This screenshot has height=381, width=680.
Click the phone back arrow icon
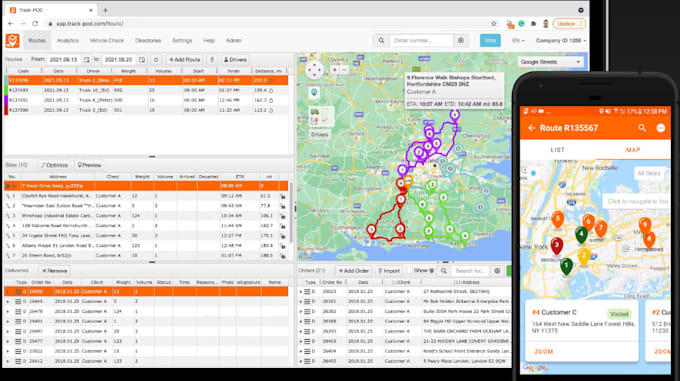tap(532, 128)
